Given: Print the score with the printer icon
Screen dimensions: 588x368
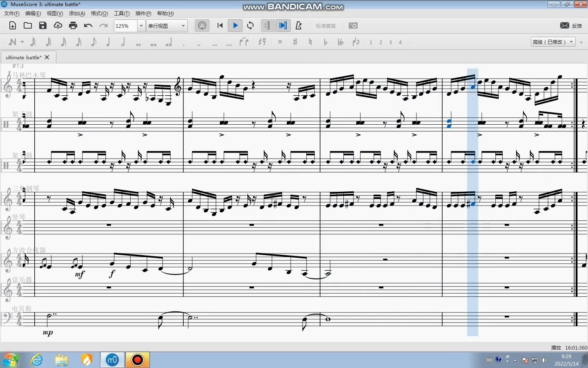Looking at the screenshot, I should (x=73, y=26).
